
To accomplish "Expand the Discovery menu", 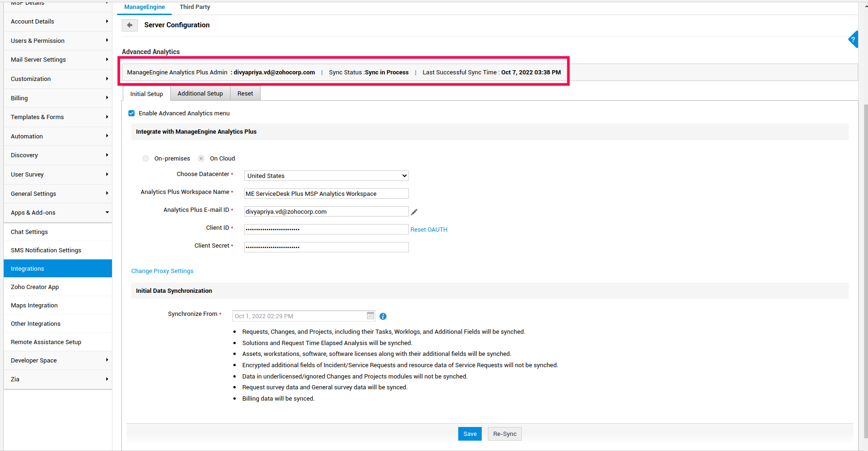I will coord(58,155).
